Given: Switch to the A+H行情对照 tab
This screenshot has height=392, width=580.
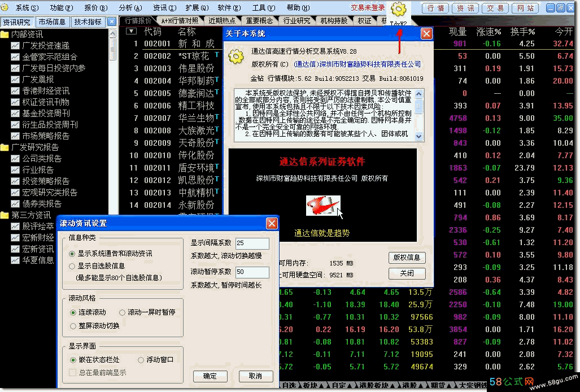Looking at the screenshot, I should [x=180, y=21].
